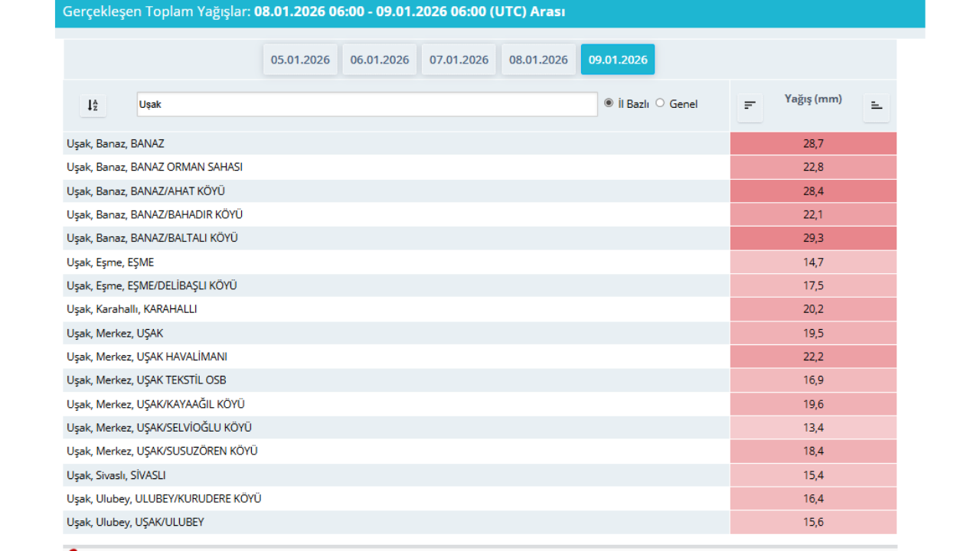Click the 28,7 rainfall cell for BANAZ

(813, 143)
